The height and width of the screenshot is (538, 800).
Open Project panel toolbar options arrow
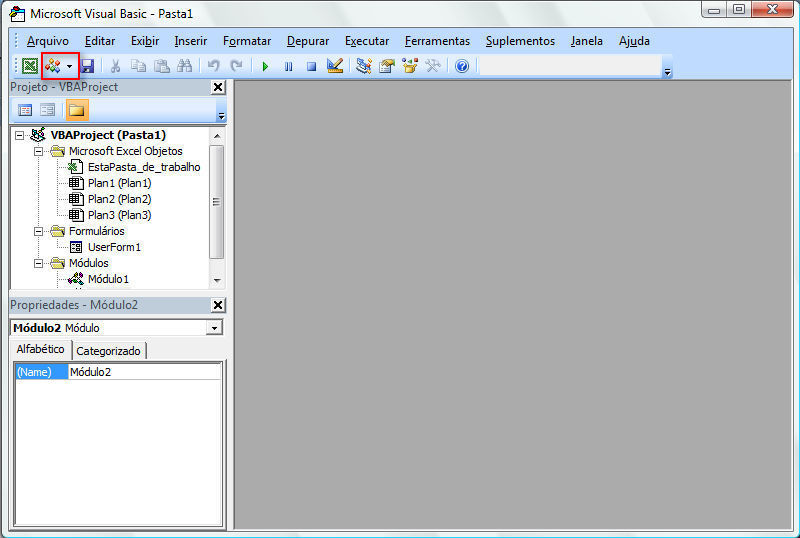point(221,115)
